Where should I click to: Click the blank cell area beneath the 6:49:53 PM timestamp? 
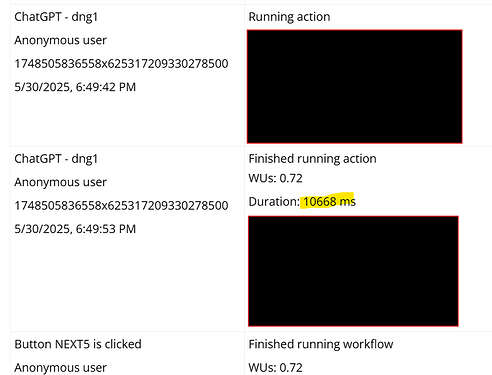pos(127,283)
